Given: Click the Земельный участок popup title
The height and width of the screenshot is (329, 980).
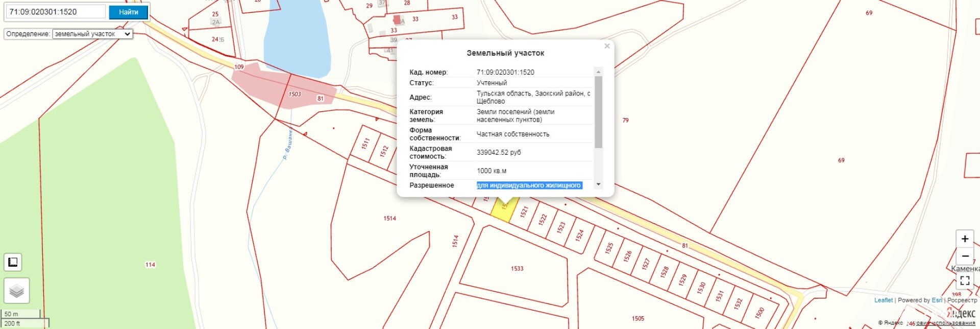Looking at the screenshot, I should (505, 53).
